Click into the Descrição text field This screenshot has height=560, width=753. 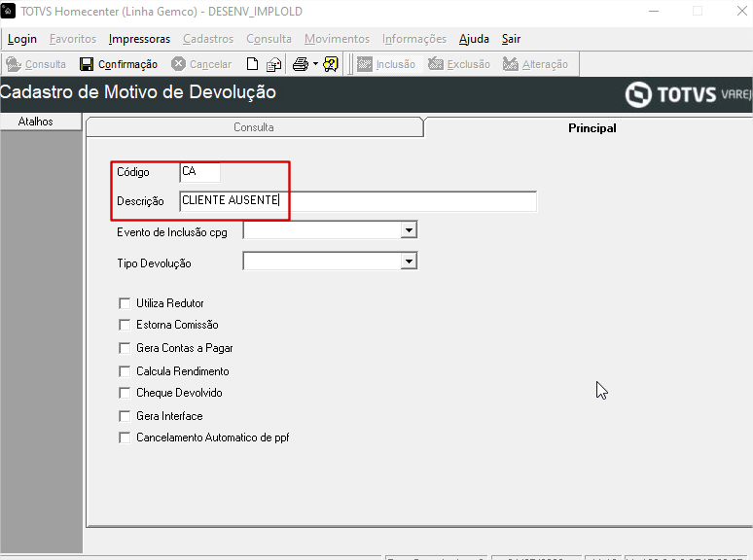pyautogui.click(x=358, y=201)
